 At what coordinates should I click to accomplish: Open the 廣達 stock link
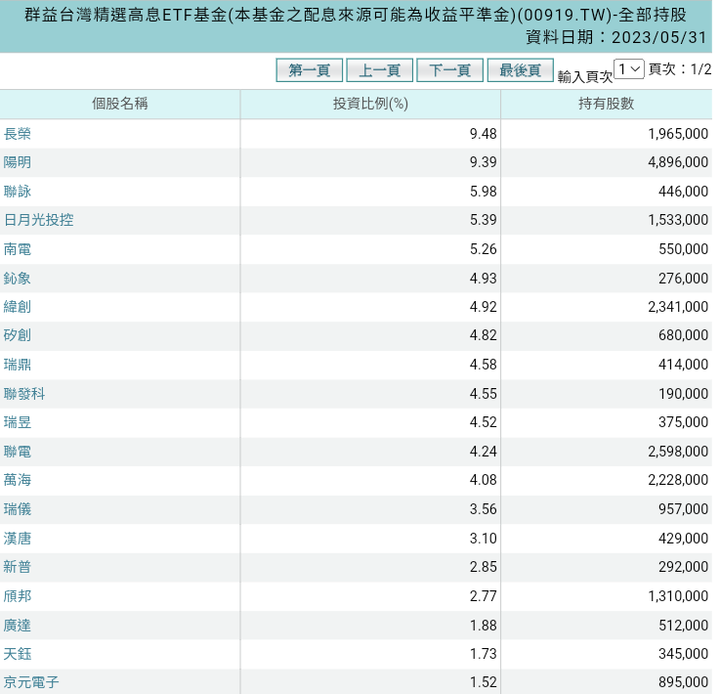pos(17,625)
